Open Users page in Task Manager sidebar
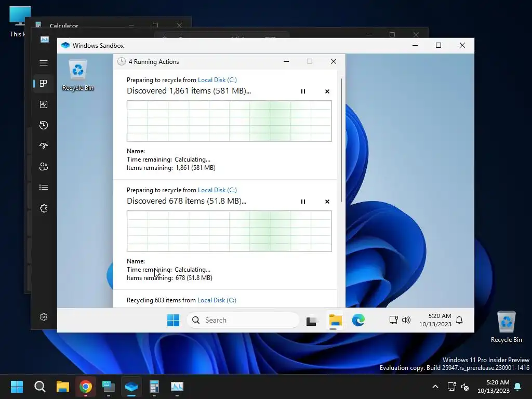This screenshot has width=532, height=399. coord(44,167)
